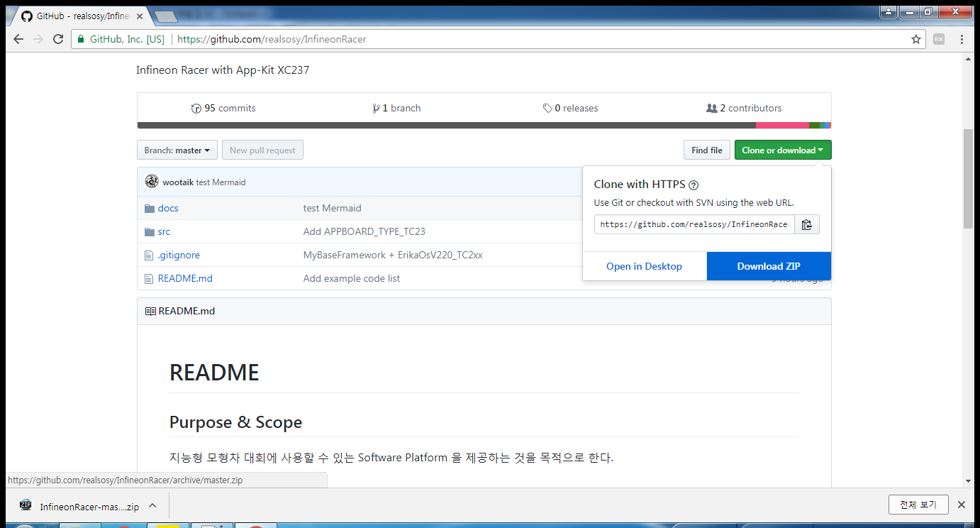Click the .gitignore file icon

[x=149, y=255]
